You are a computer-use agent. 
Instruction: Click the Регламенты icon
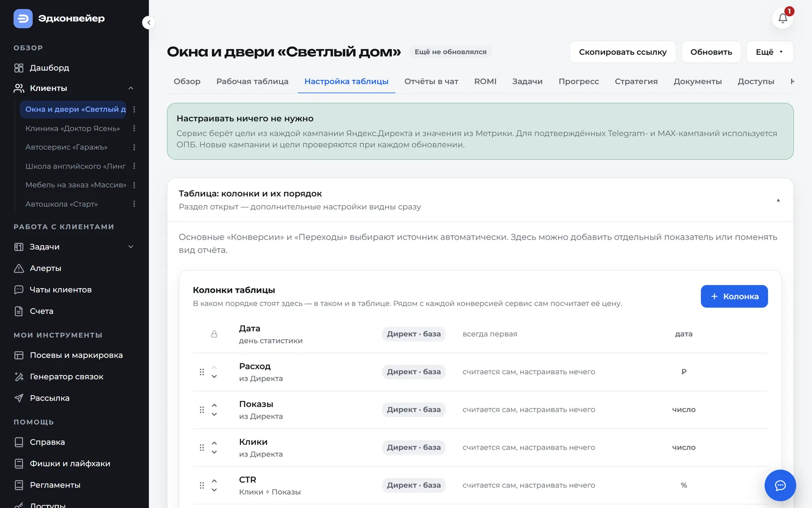(19, 485)
